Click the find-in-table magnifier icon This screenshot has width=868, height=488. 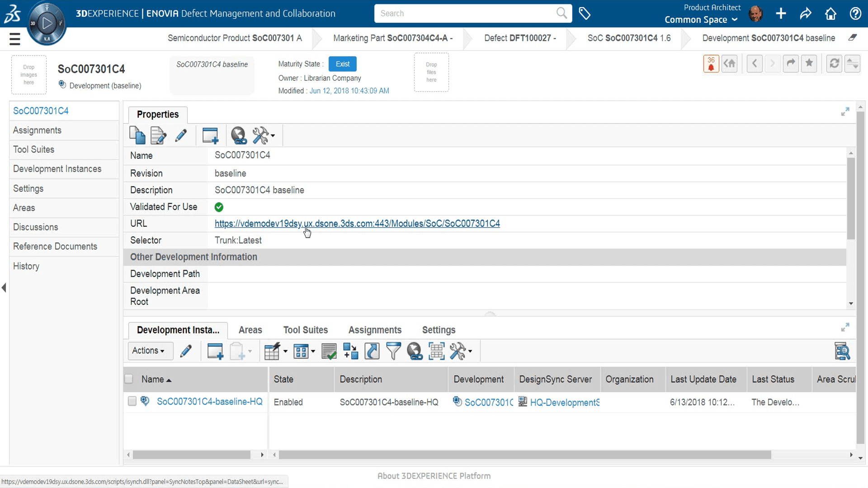tap(842, 351)
